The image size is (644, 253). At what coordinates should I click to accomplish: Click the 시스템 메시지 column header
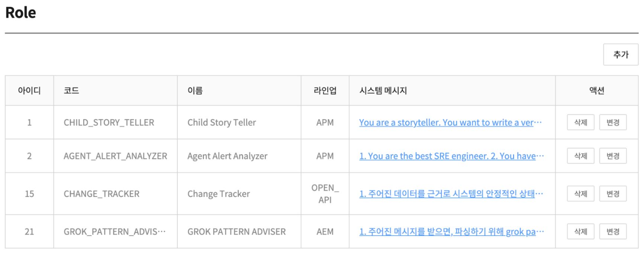383,90
